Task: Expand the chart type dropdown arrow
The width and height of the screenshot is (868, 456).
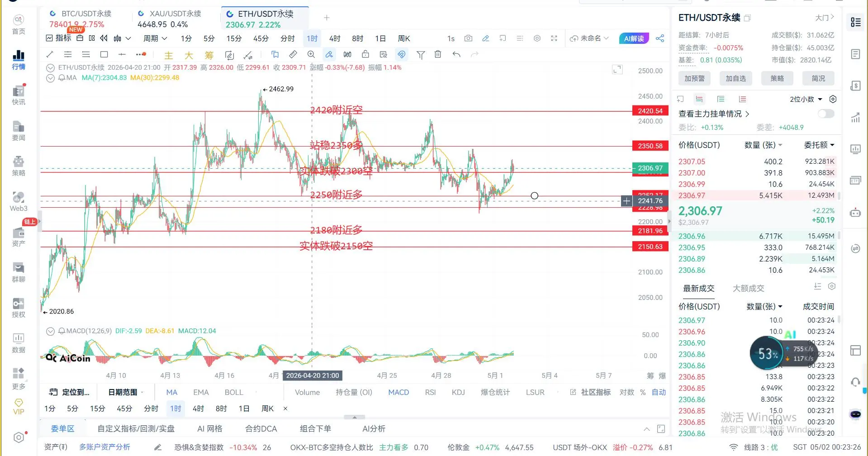Action: [x=128, y=38]
